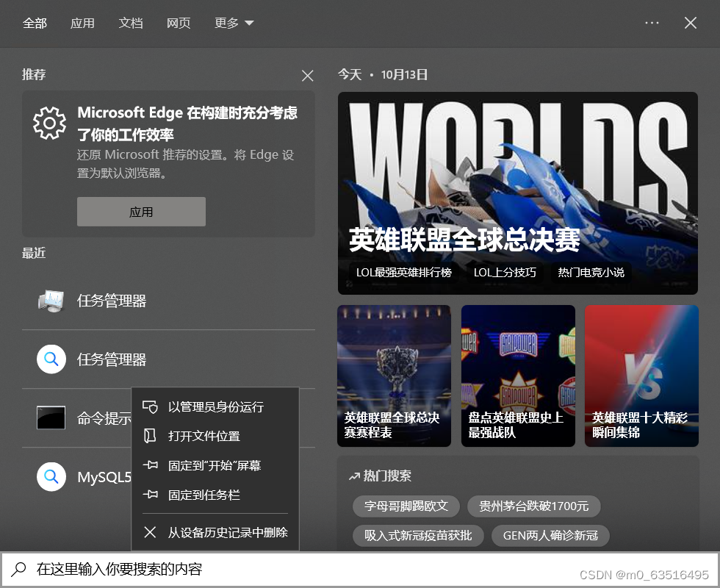The height and width of the screenshot is (588, 720).
Task: Choose 打开文件位置 in context menu
Action: tap(215, 436)
